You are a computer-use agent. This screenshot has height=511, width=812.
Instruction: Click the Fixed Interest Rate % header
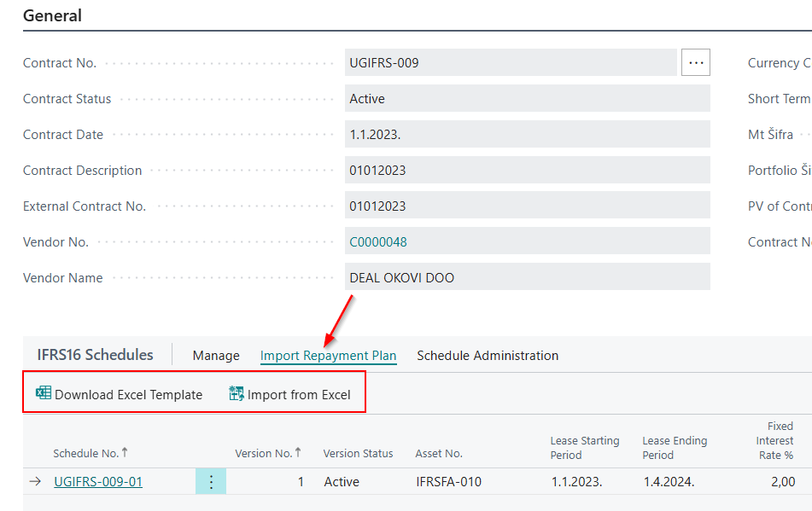click(774, 440)
